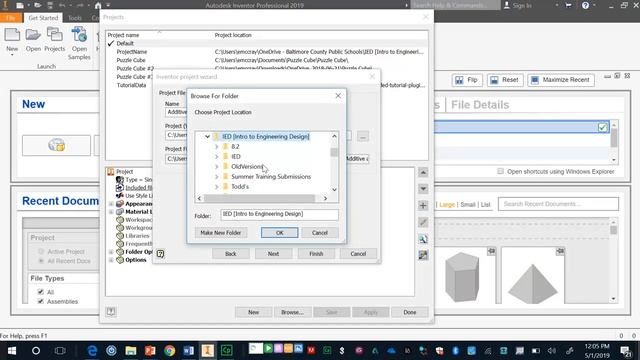Click Finish in project wizard
Image resolution: width=640 pixels, height=360 pixels.
tap(316, 253)
